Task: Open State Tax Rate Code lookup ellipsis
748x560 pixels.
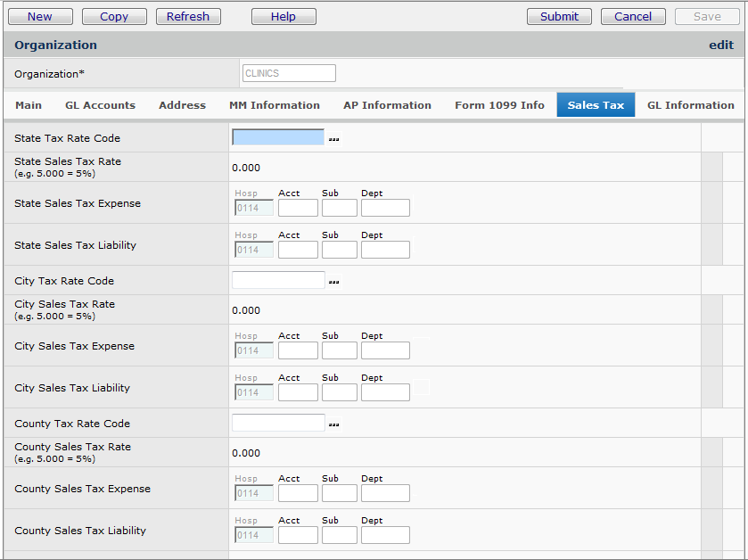Action: [x=334, y=139]
